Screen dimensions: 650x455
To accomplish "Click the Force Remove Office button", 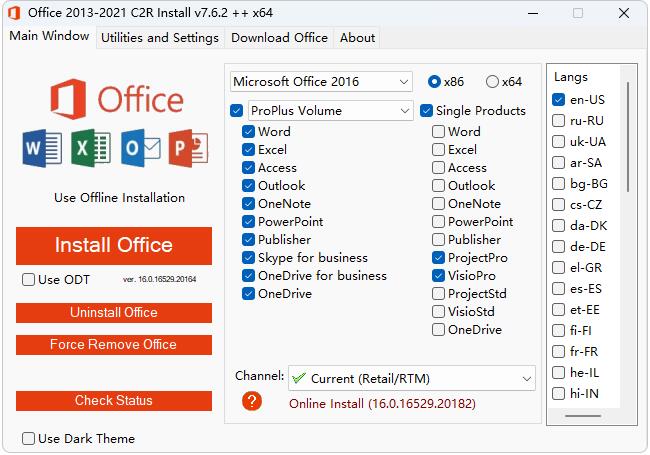I will click(114, 345).
